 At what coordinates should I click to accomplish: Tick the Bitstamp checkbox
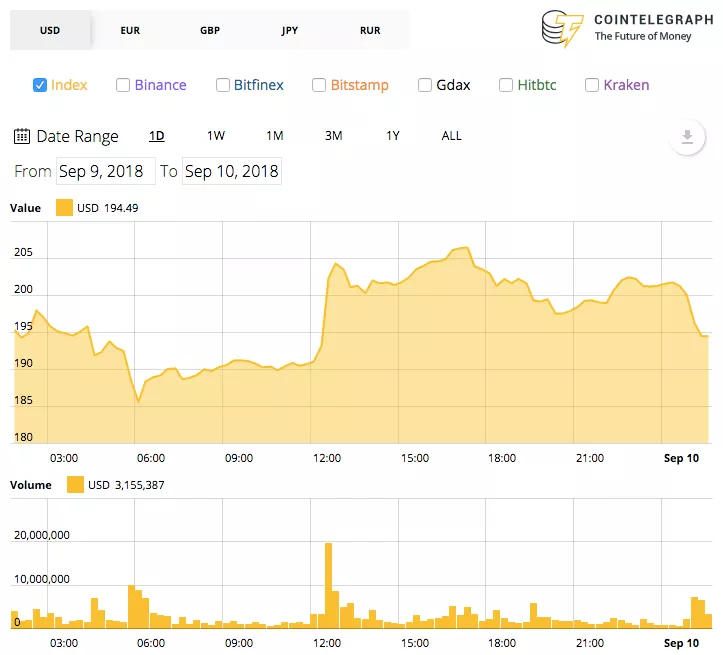[319, 85]
